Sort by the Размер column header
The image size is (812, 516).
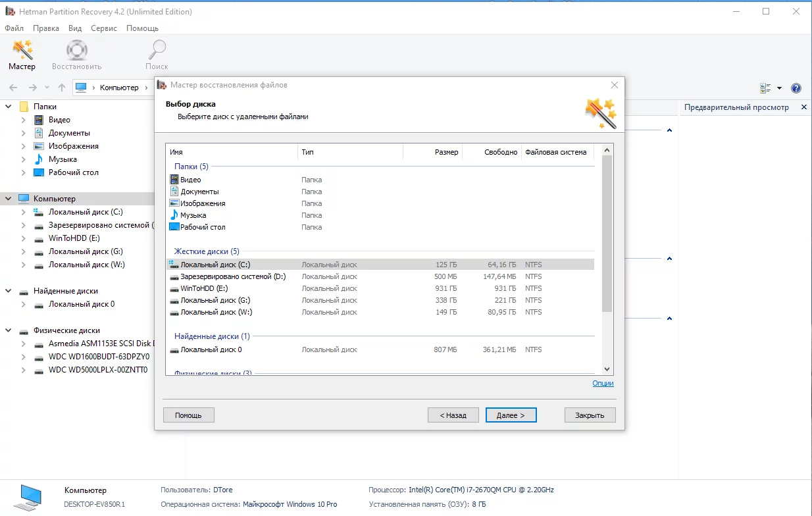[x=432, y=152]
